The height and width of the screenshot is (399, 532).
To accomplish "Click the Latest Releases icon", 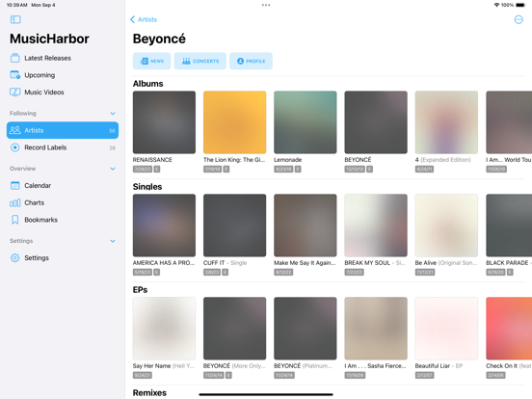I will (14, 58).
